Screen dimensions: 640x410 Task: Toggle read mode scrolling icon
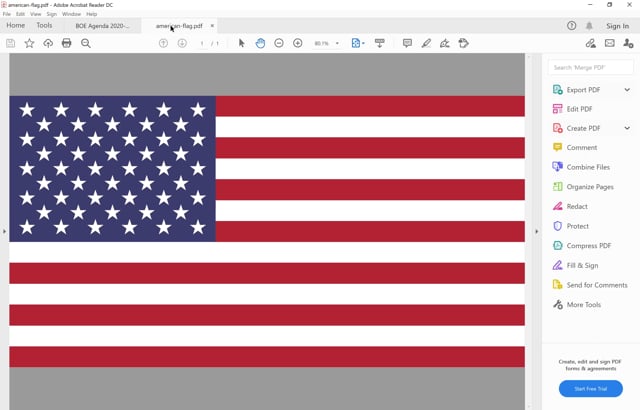pyautogui.click(x=380, y=43)
